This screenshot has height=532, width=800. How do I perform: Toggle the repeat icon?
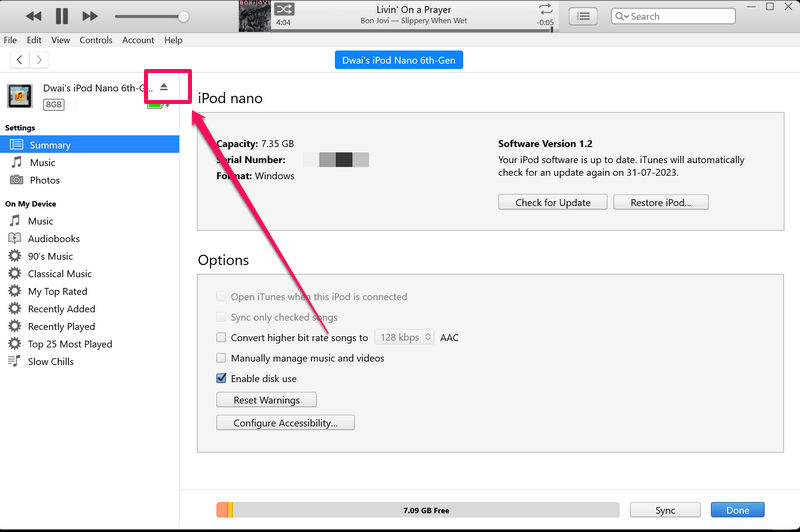[545, 9]
